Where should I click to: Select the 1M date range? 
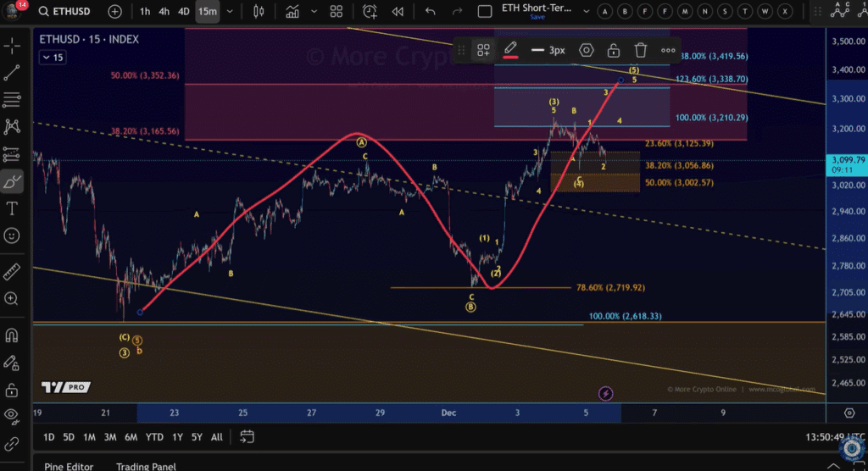(x=89, y=437)
